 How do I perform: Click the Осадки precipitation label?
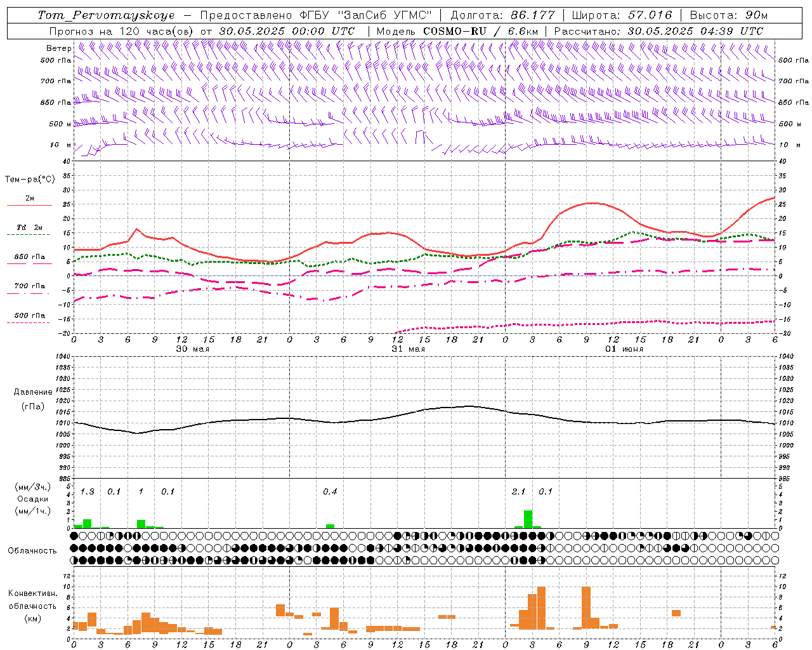click(x=32, y=499)
